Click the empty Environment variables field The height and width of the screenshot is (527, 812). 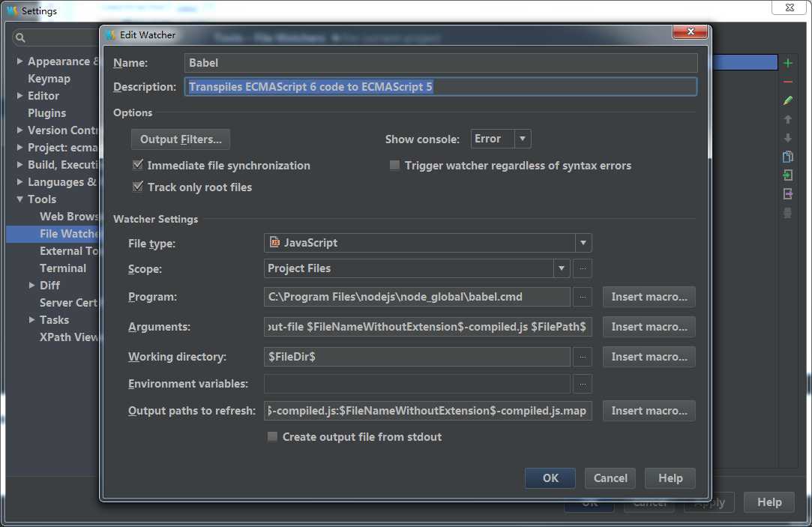tap(417, 384)
